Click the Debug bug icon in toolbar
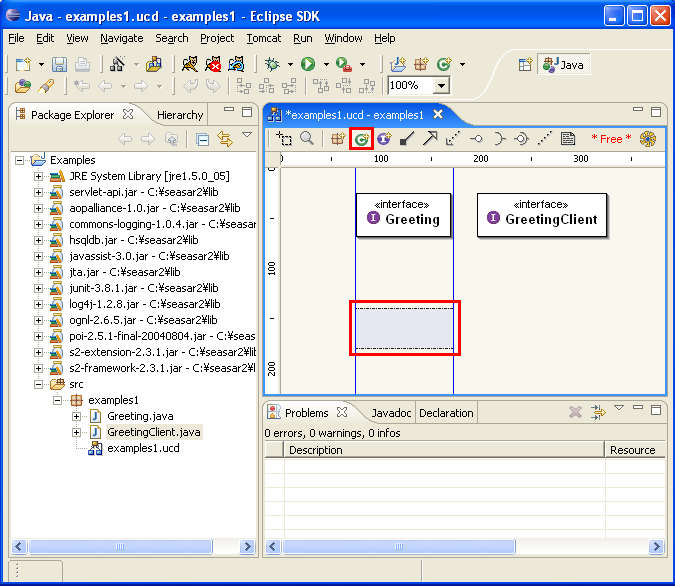The width and height of the screenshot is (675, 586). pyautogui.click(x=272, y=64)
